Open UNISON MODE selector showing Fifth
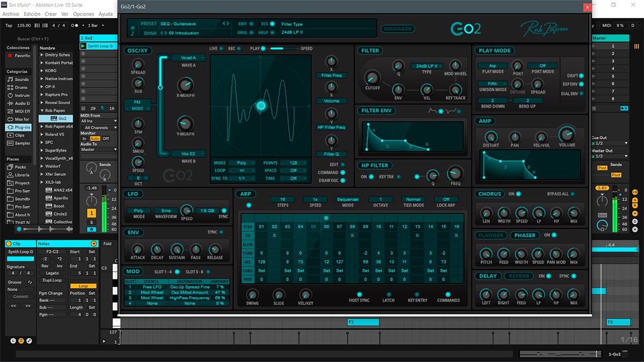The image size is (644, 362). (x=493, y=84)
